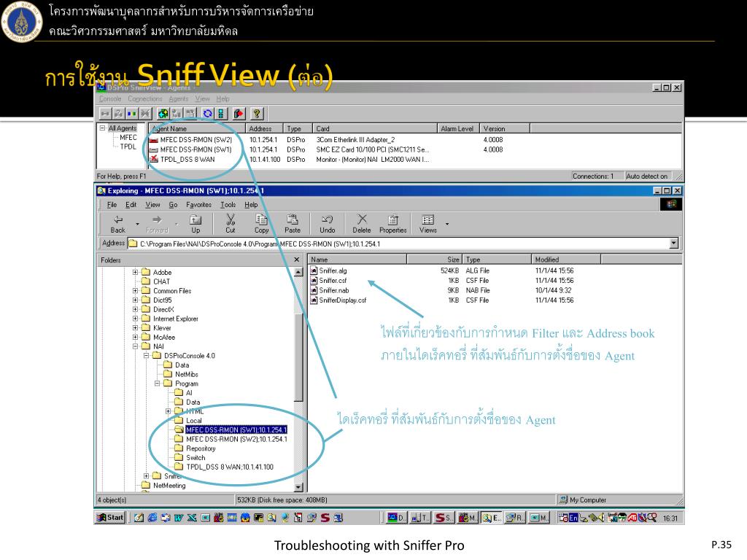747x560 pixels.
Task: Click the Back arrow in Explorer toolbar
Action: (118, 220)
